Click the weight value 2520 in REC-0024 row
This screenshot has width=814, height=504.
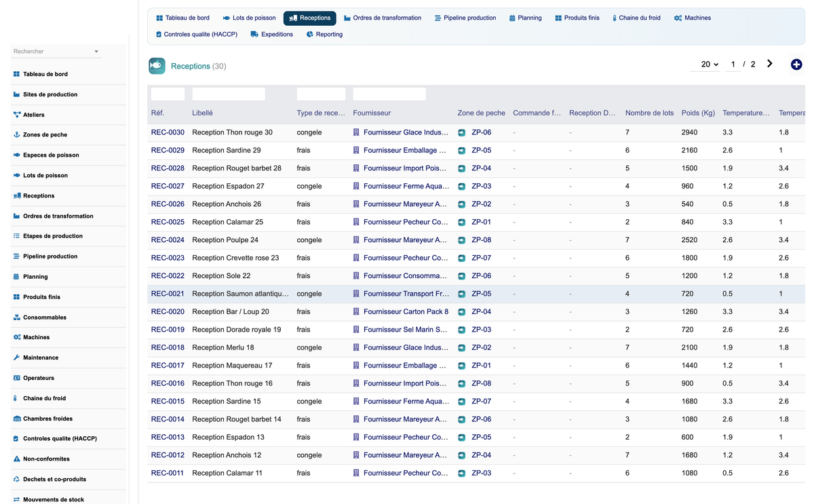click(x=689, y=240)
